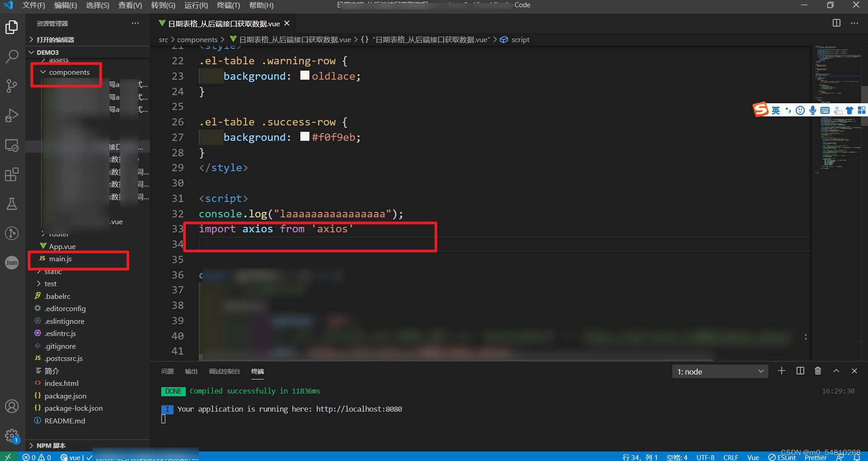Viewport: 868px width, 461px height.
Task: Toggle Sogou 英 language mode
Action: [776, 110]
